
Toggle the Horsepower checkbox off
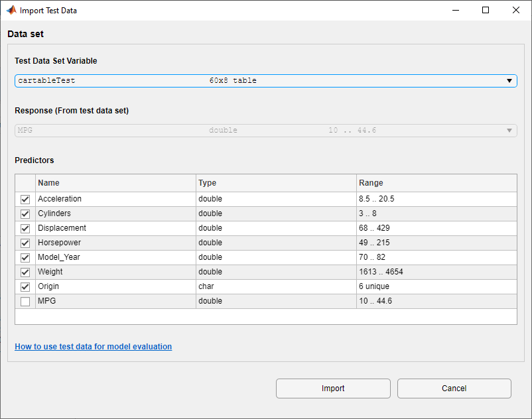[x=25, y=243]
